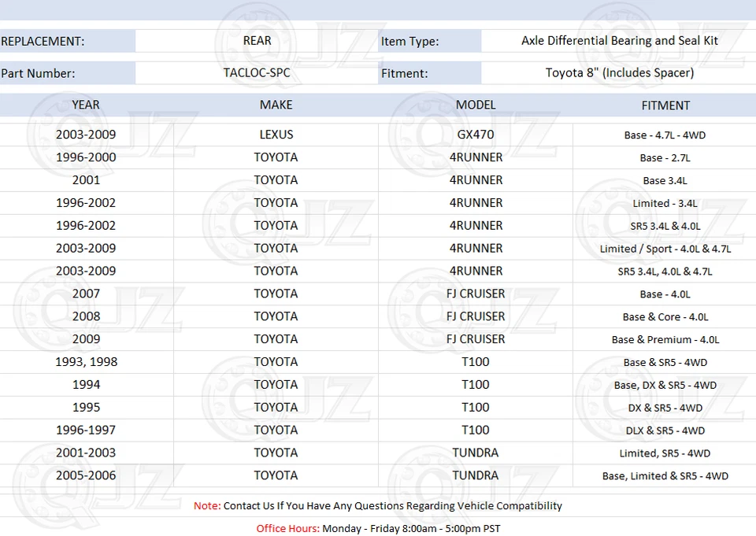Click the Contact Us compatibility note
Screen dimensions: 756x536
[x=378, y=506]
